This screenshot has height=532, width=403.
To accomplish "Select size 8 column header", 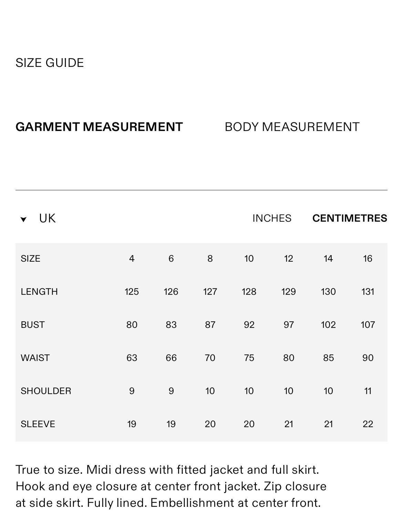I will coord(210,259).
